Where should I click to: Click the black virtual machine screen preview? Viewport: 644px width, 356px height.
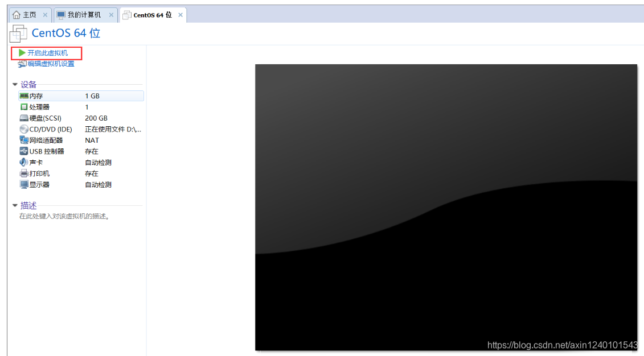coord(446,207)
